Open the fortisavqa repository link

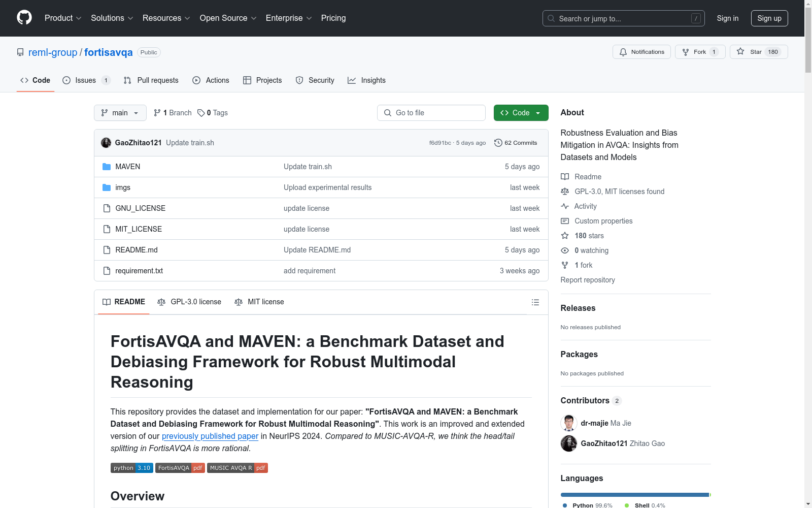(x=109, y=52)
